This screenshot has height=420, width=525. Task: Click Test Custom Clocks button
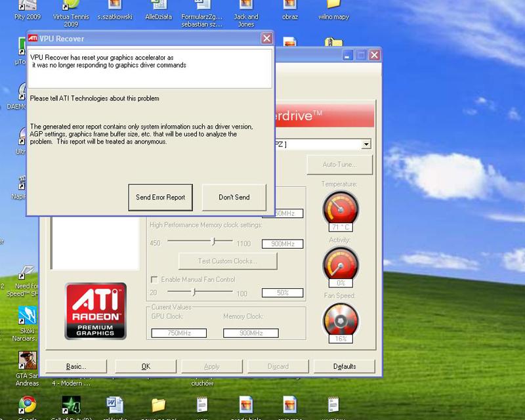[x=228, y=261]
